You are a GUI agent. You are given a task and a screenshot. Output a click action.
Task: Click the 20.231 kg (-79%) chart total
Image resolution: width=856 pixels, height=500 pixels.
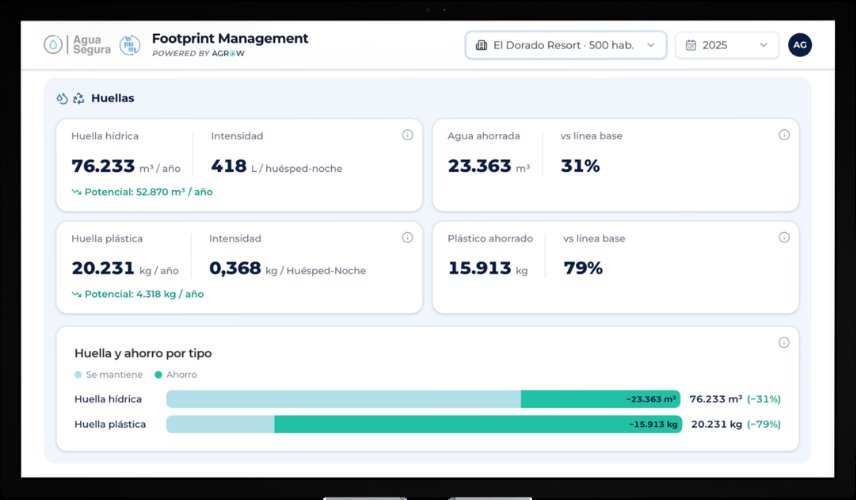point(736,424)
